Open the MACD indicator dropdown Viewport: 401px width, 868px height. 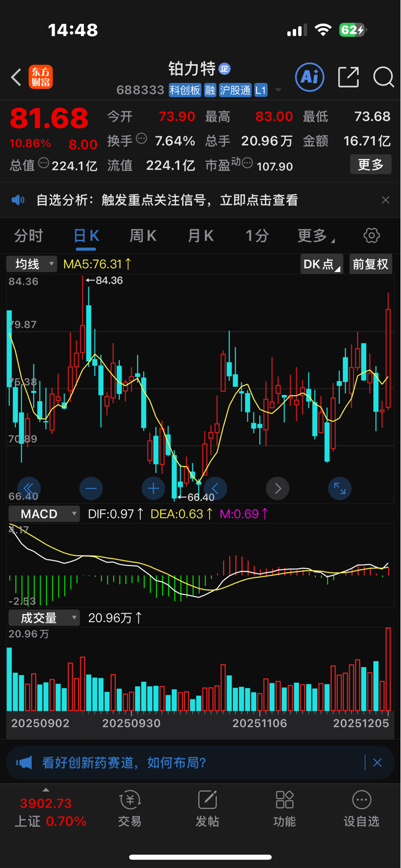tap(44, 514)
